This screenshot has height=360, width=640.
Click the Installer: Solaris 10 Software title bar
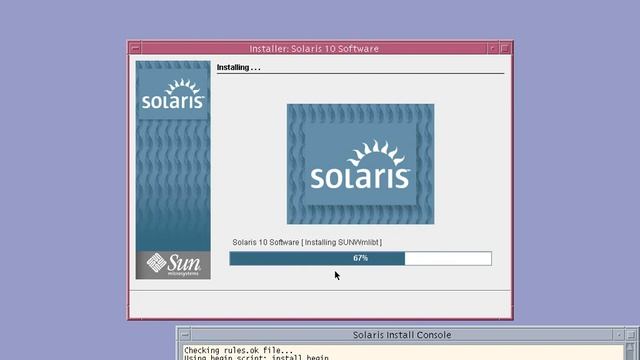(x=314, y=49)
